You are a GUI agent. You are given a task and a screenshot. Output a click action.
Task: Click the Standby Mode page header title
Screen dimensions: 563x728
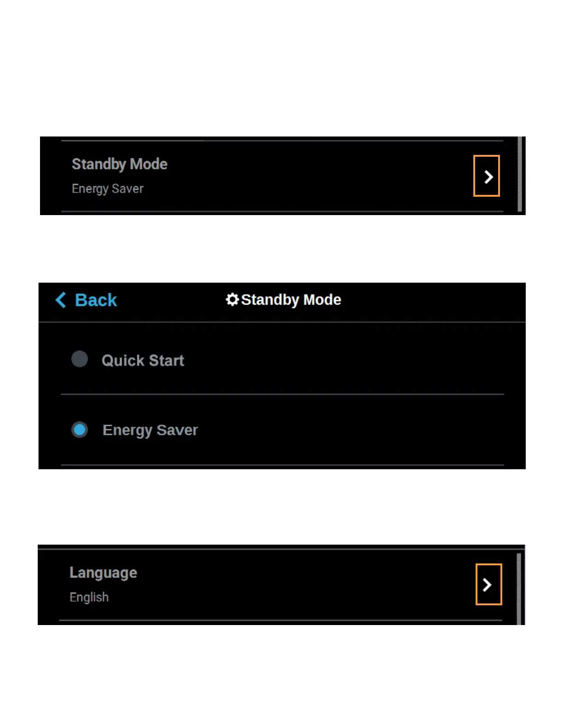[x=291, y=300]
